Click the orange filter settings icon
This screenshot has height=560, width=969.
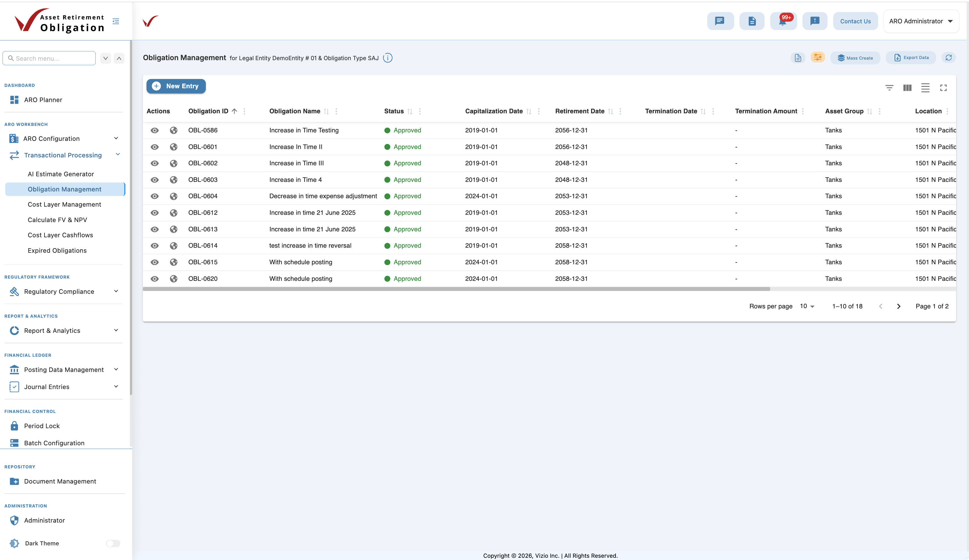tap(817, 58)
